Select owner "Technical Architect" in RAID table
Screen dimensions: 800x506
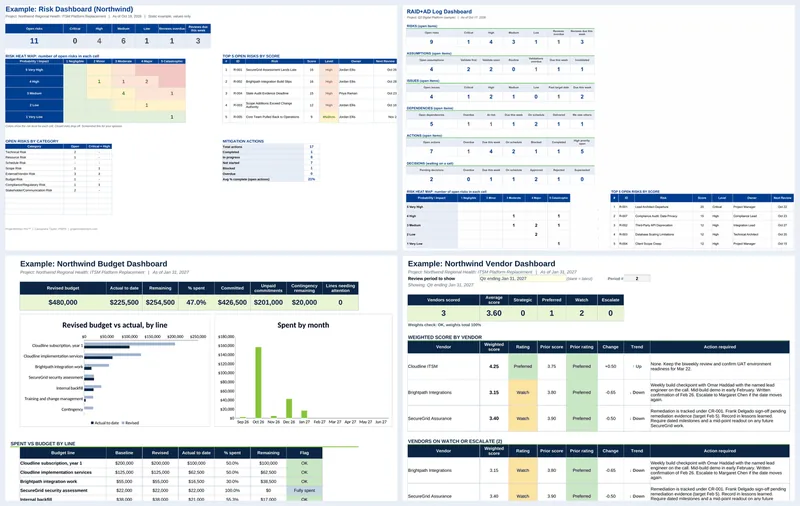click(746, 235)
